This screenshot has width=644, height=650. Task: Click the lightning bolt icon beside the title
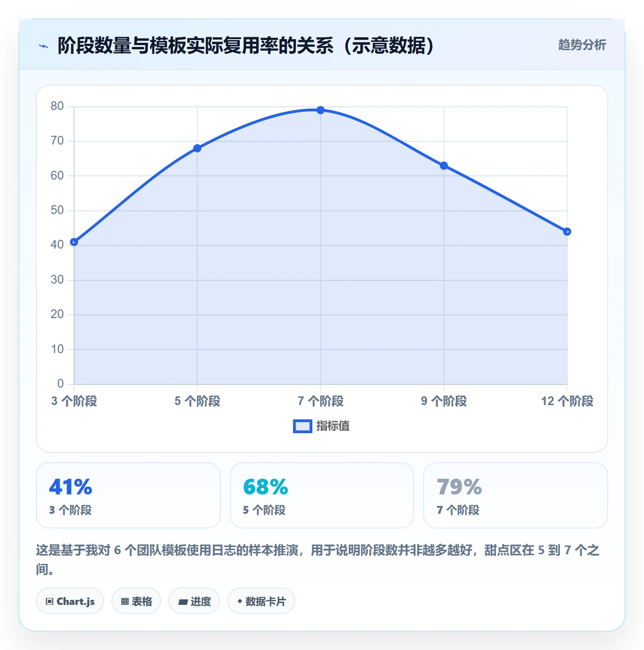[44, 46]
